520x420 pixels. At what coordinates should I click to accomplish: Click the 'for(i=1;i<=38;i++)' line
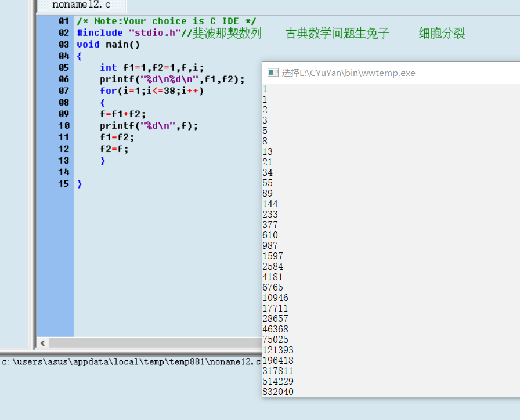(x=152, y=91)
